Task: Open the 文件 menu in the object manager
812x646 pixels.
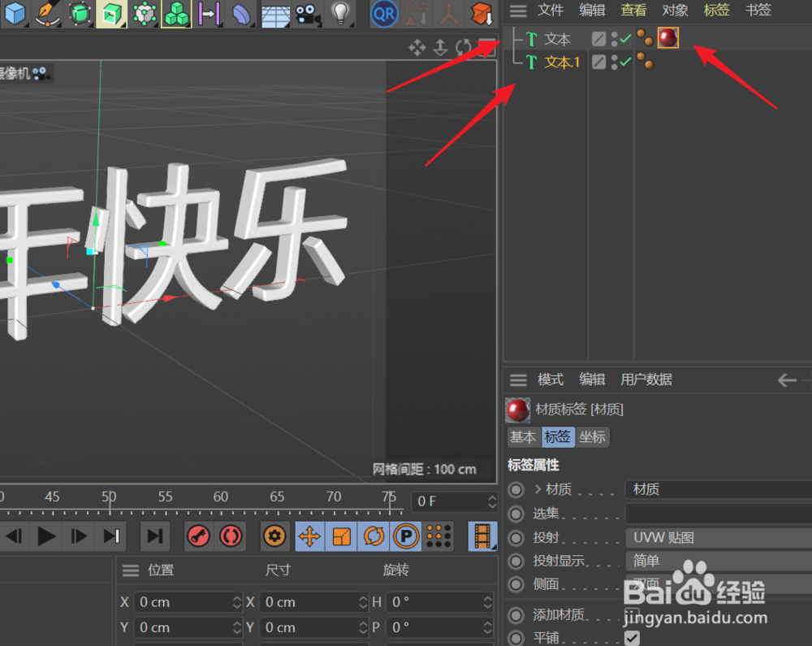Action: [551, 10]
